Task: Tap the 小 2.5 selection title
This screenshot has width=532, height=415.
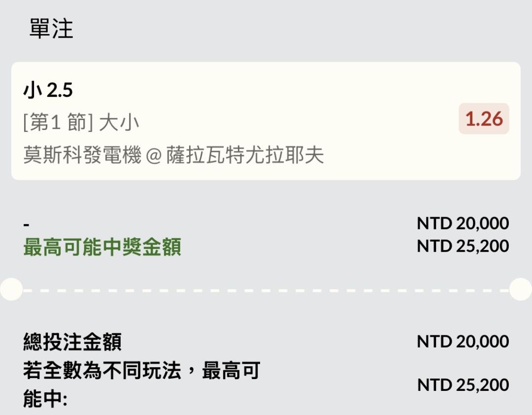Action: (48, 90)
